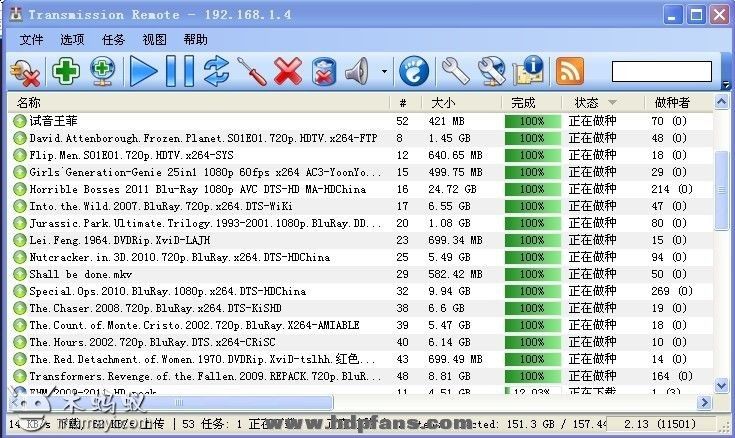Select the Horrible Bosses 2011 torrent
Image resolution: width=735 pixels, height=438 pixels.
[x=361, y=189]
